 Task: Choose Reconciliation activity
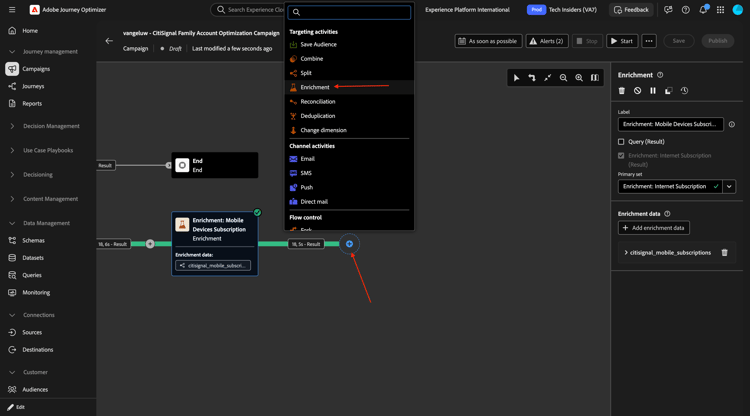[349, 101]
